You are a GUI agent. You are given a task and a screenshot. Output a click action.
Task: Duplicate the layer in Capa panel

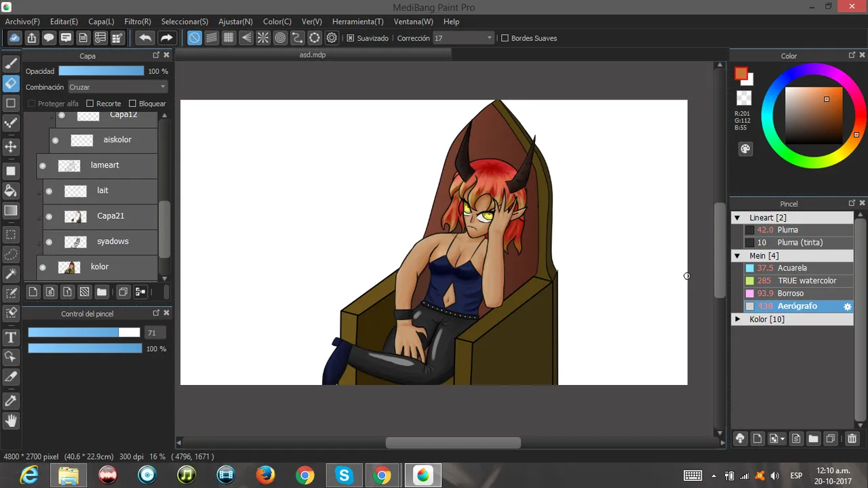click(123, 292)
